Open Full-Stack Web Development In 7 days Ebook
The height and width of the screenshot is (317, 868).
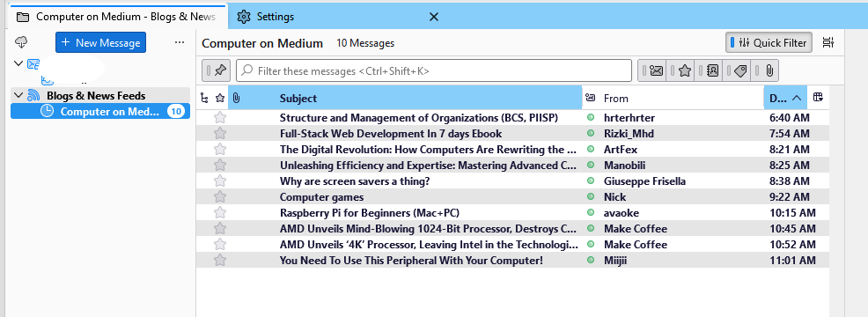(391, 134)
